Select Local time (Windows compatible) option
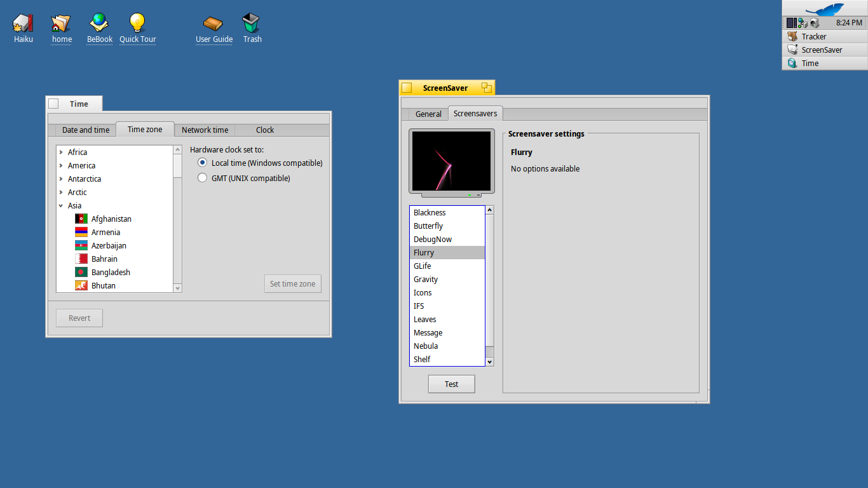This screenshot has height=488, width=868. (261, 163)
